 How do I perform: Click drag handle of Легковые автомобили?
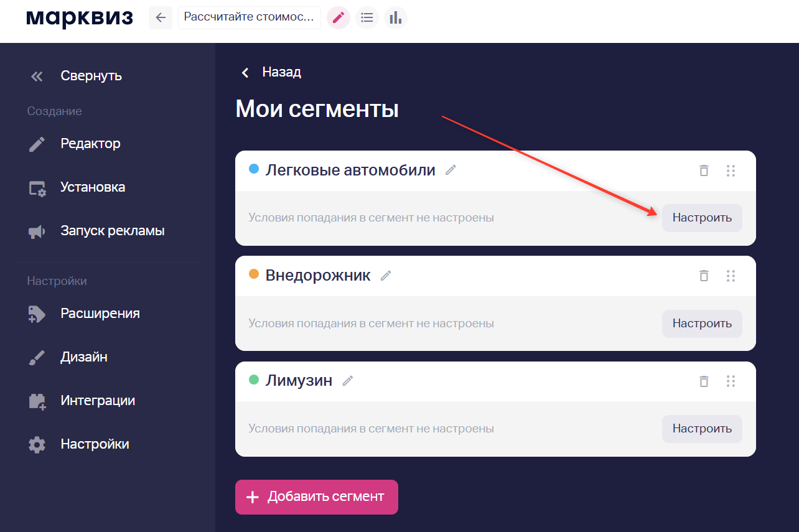coord(731,170)
